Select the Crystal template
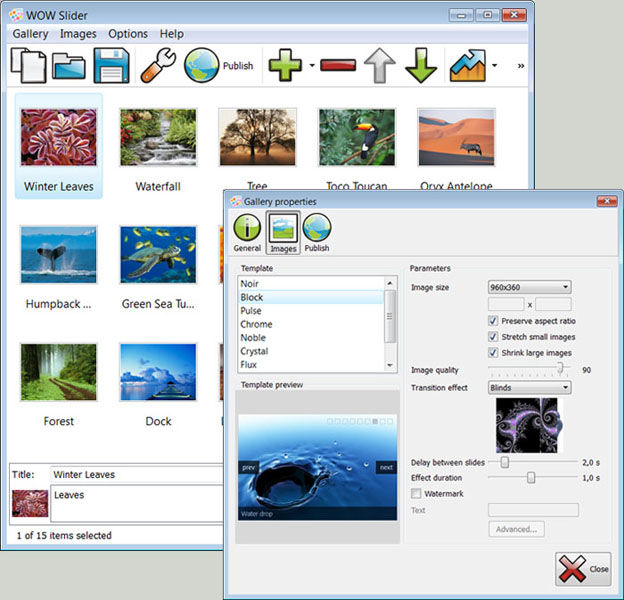The image size is (624, 600). click(311, 351)
